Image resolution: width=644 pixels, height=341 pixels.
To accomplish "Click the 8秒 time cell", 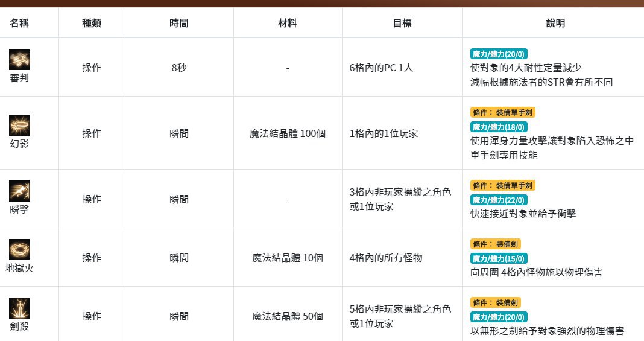I will coord(179,68).
